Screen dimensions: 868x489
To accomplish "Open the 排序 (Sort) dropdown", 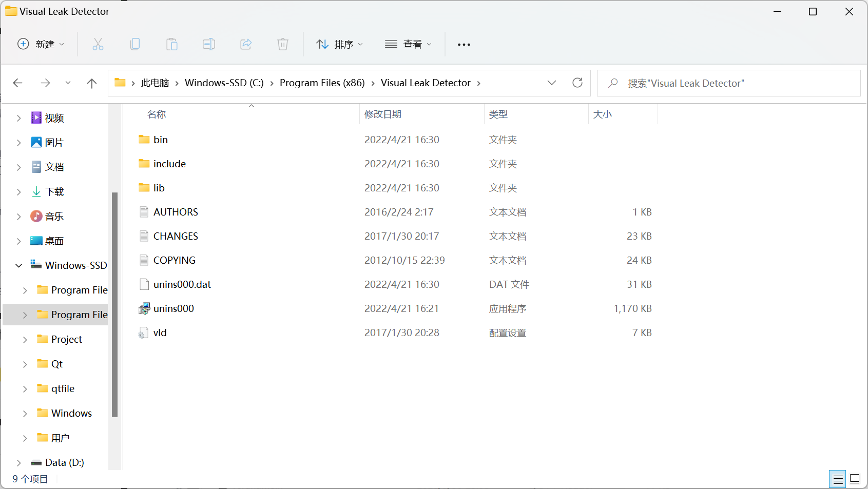I will [339, 44].
